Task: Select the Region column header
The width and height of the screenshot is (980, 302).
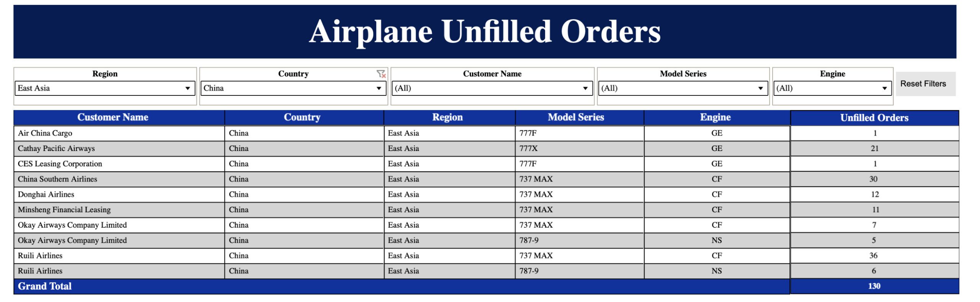Action: pyautogui.click(x=448, y=117)
